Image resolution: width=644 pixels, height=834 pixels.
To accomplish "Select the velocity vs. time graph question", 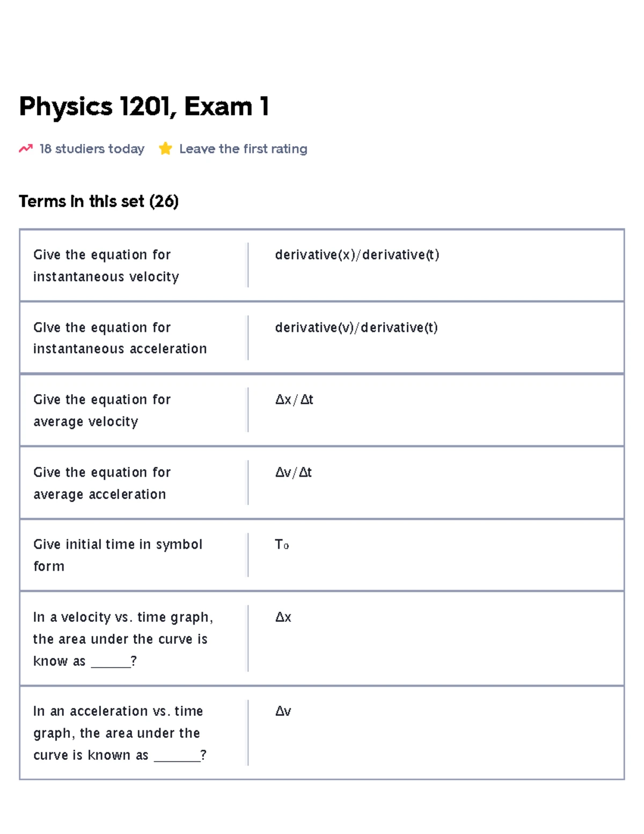I will [123, 639].
